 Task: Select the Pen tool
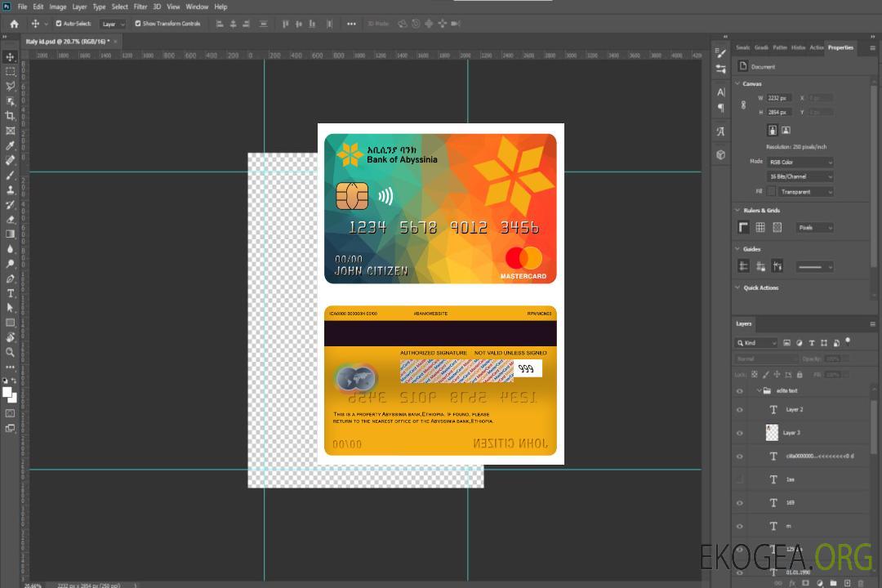coord(10,278)
